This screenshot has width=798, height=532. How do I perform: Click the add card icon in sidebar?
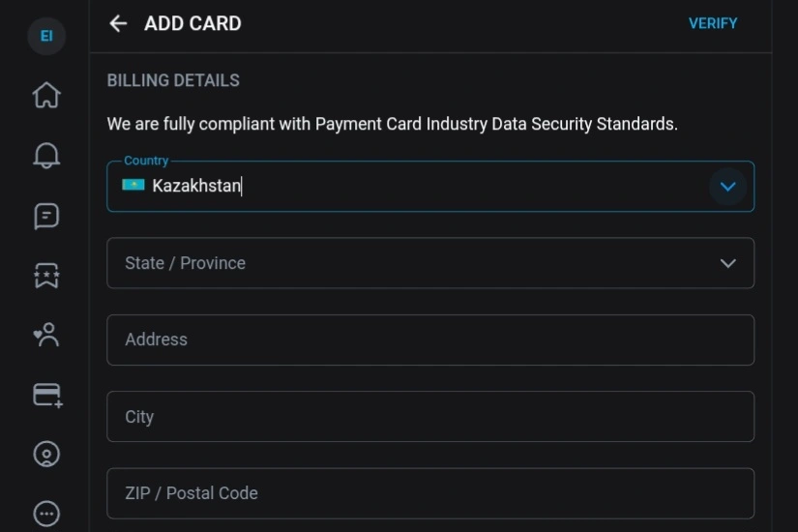pyautogui.click(x=46, y=395)
